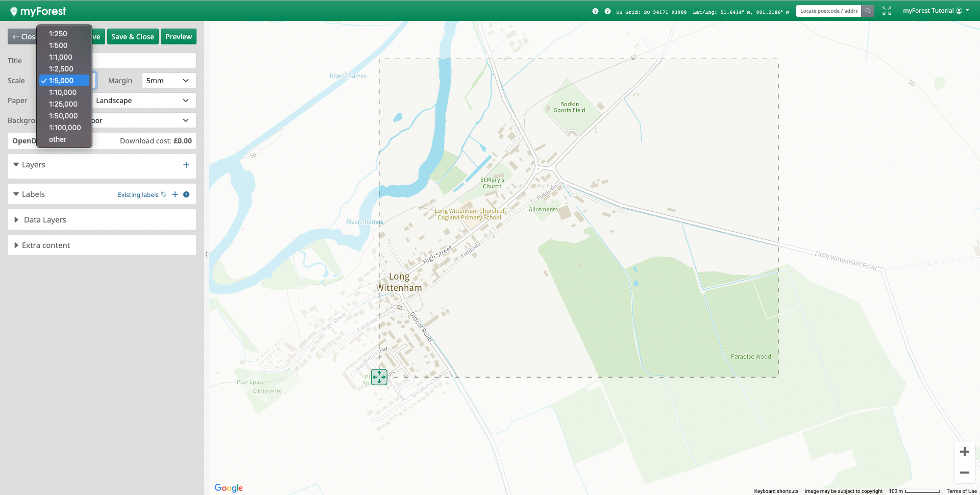Screen dimensions: 980x495
Task: Click the add label plus icon
Action: pos(175,194)
